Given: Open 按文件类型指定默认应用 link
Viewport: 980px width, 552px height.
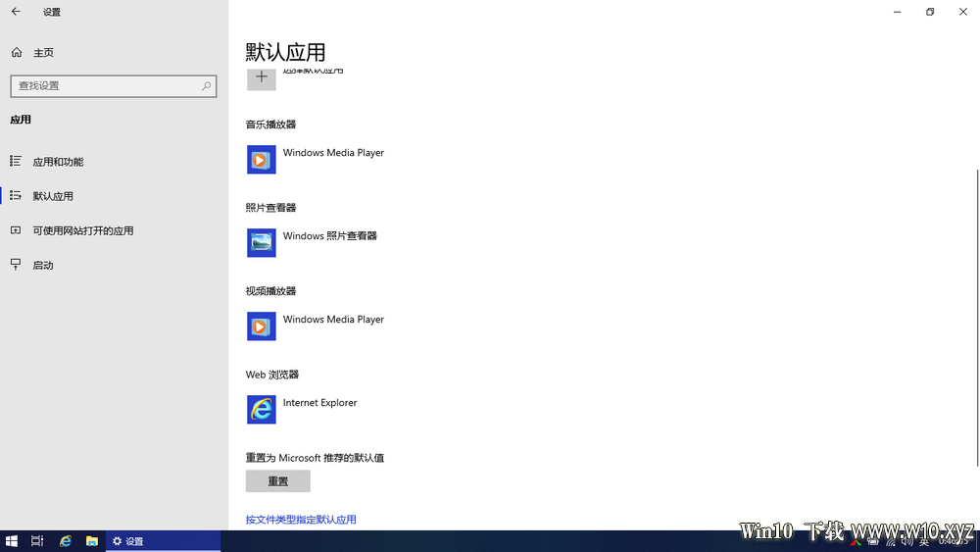Looking at the screenshot, I should click(301, 520).
